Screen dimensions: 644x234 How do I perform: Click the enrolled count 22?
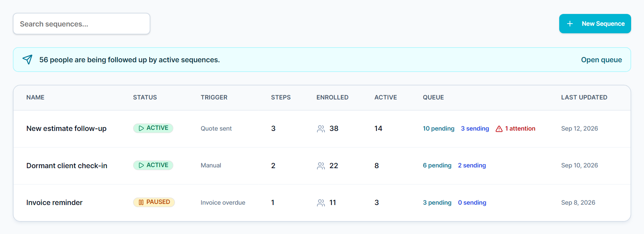[x=334, y=166]
